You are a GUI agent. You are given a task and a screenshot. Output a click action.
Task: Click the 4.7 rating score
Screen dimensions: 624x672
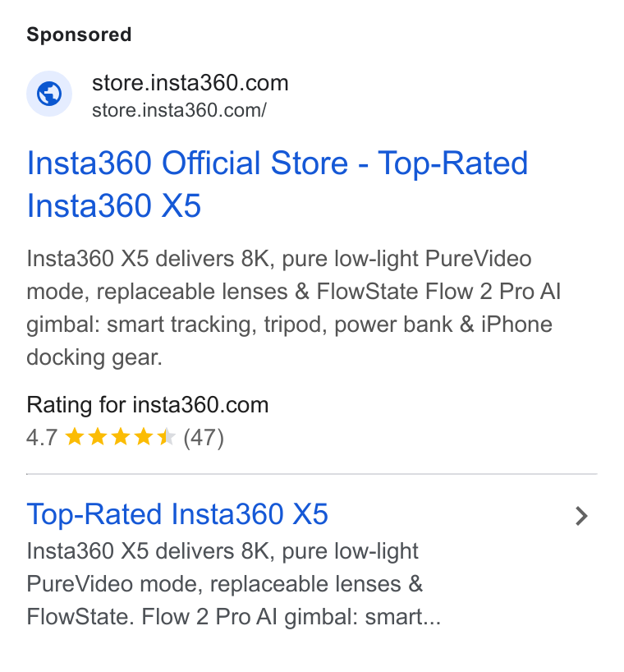pos(42,438)
